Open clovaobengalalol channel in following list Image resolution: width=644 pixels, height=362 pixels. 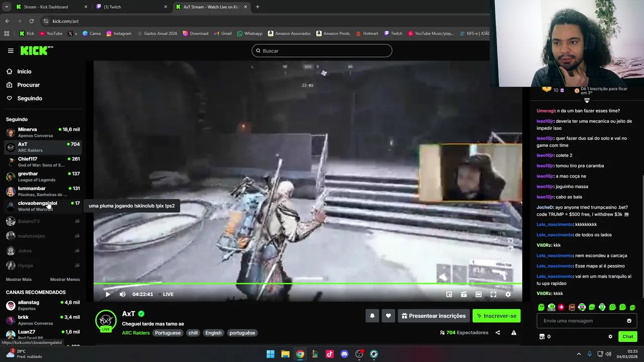pos(43,206)
